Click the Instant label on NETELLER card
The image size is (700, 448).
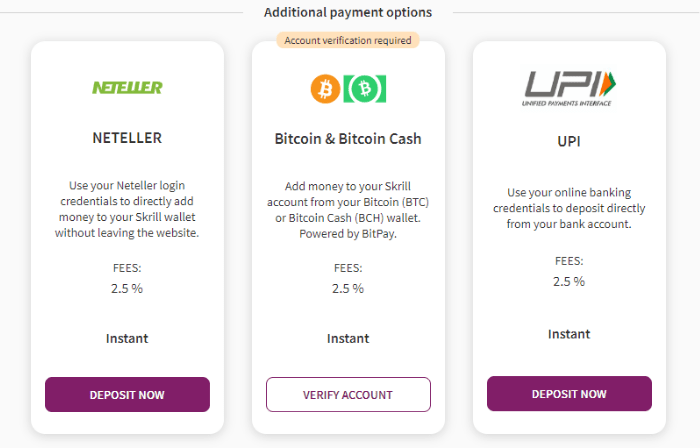pos(127,339)
